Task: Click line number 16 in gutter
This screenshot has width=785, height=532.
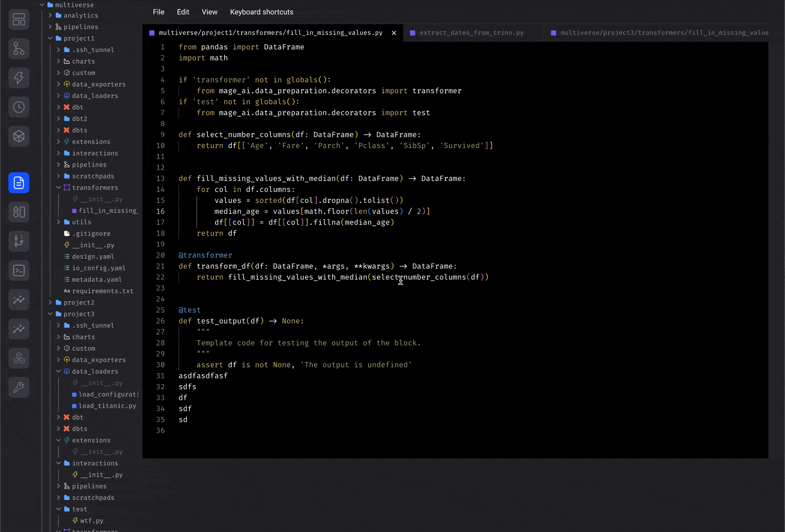Action: 161,211
